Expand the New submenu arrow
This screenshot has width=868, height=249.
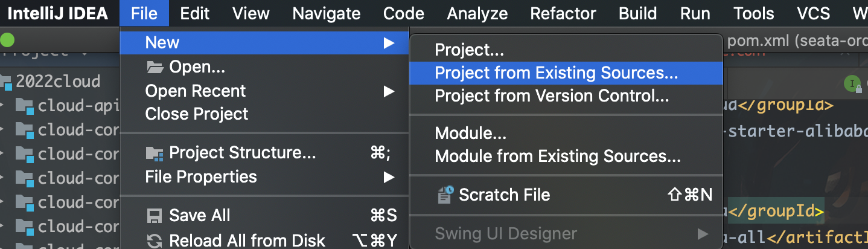click(x=389, y=42)
